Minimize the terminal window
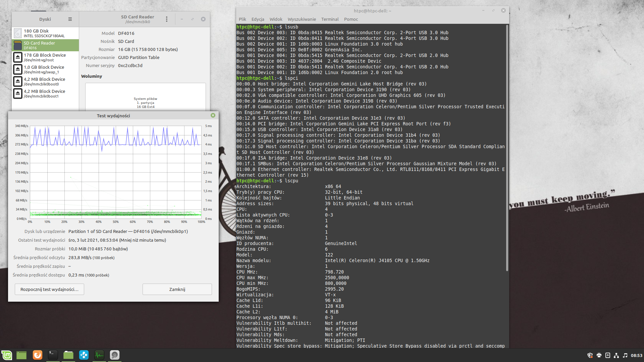Viewport: 644px width, 362px height. point(483,10)
